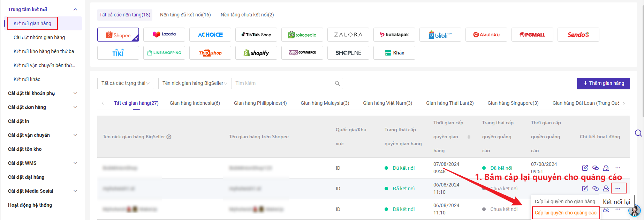
Task: Select the Shopee platform logo
Action: pyautogui.click(x=118, y=35)
